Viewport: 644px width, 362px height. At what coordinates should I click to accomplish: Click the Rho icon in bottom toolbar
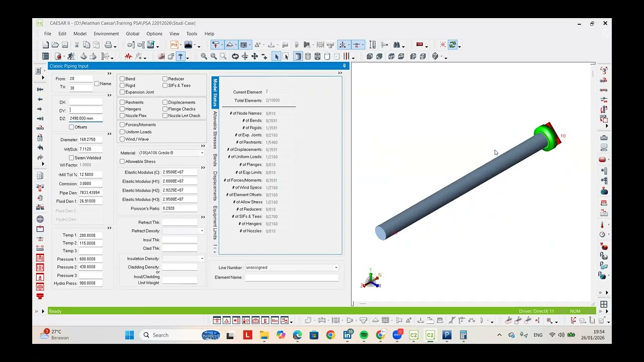click(x=275, y=320)
